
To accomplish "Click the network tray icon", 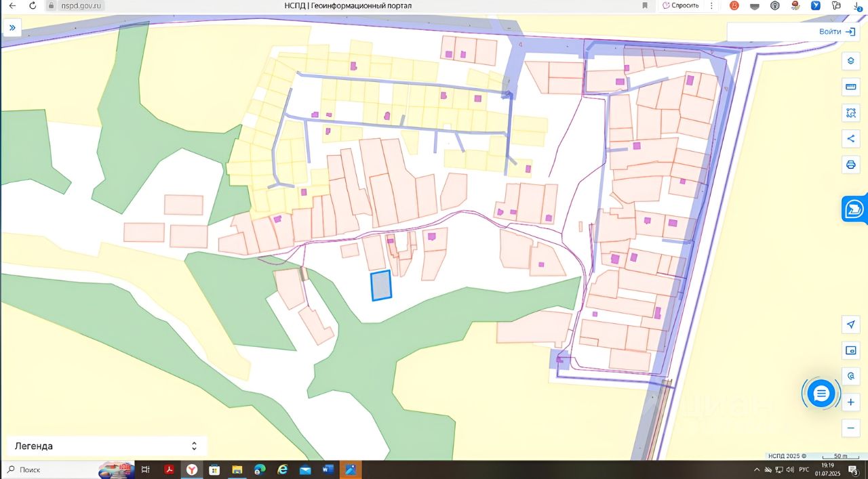I will coord(779,470).
